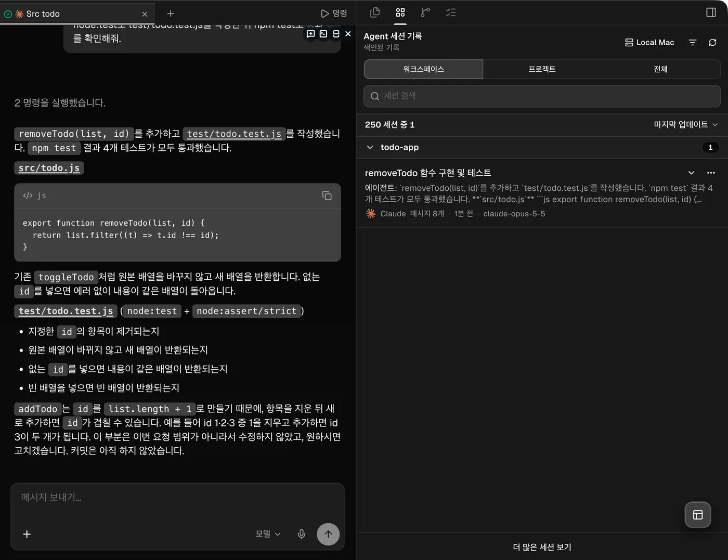Close the floating chat toolbar
Viewport: 728px width, 560px height.
tap(348, 34)
